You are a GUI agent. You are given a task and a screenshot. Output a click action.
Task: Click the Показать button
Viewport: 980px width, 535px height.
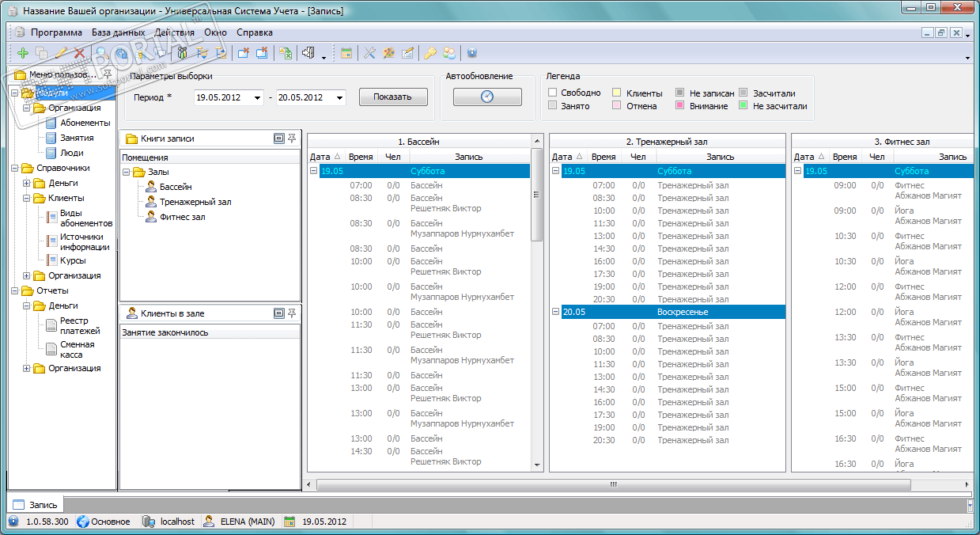point(393,97)
